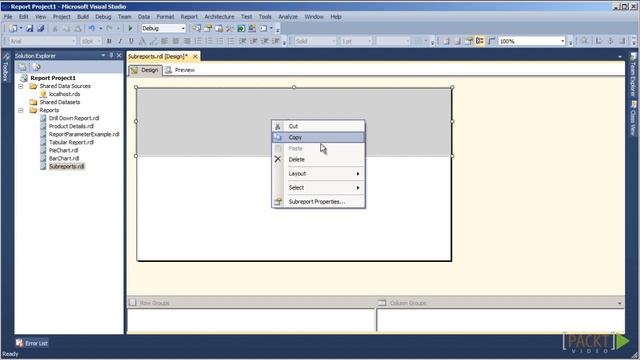640x360 pixels.
Task: Pick the font Foreground Color button
Action: click(142, 41)
